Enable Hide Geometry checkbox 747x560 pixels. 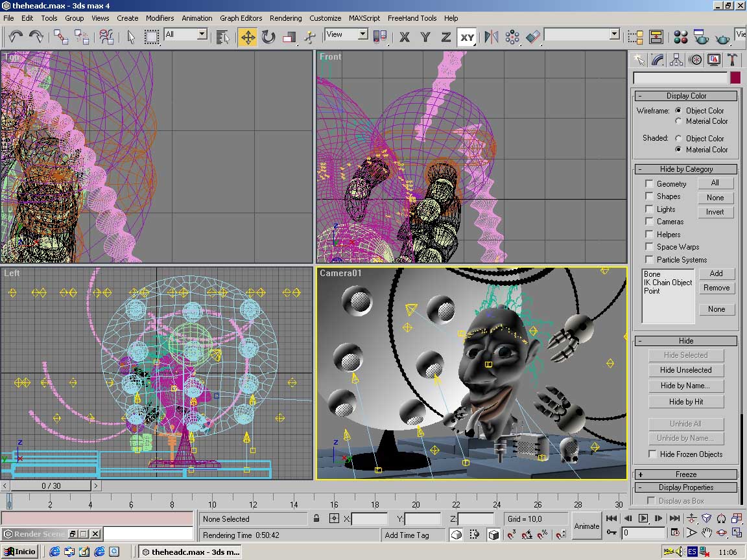649,184
